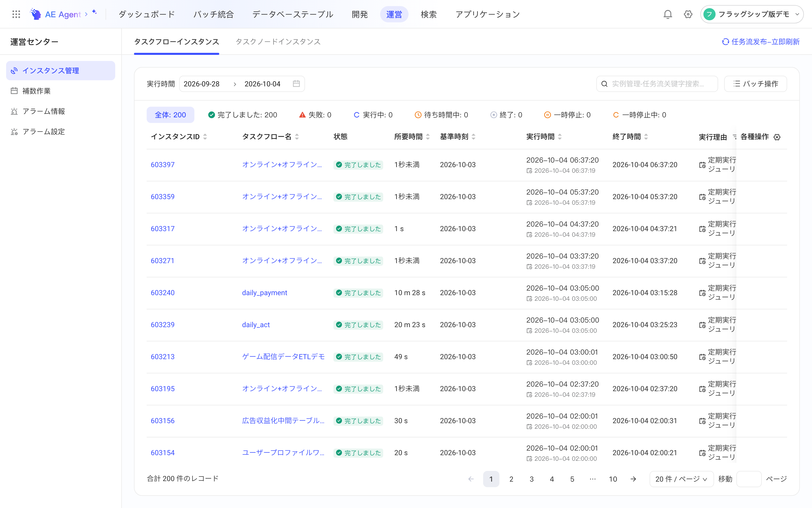Go to page 2
Image resolution: width=812 pixels, height=508 pixels.
[x=511, y=479]
